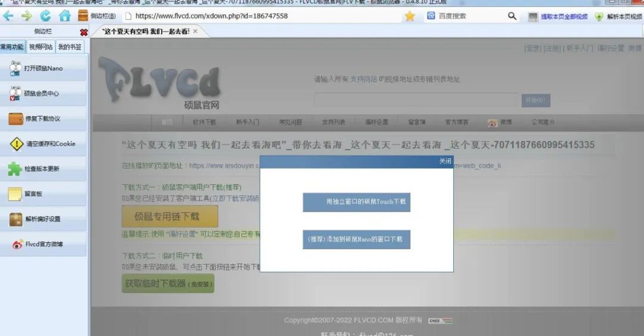Click the 支持网站 link text
The height and width of the screenshot is (336, 644).
[363, 79]
